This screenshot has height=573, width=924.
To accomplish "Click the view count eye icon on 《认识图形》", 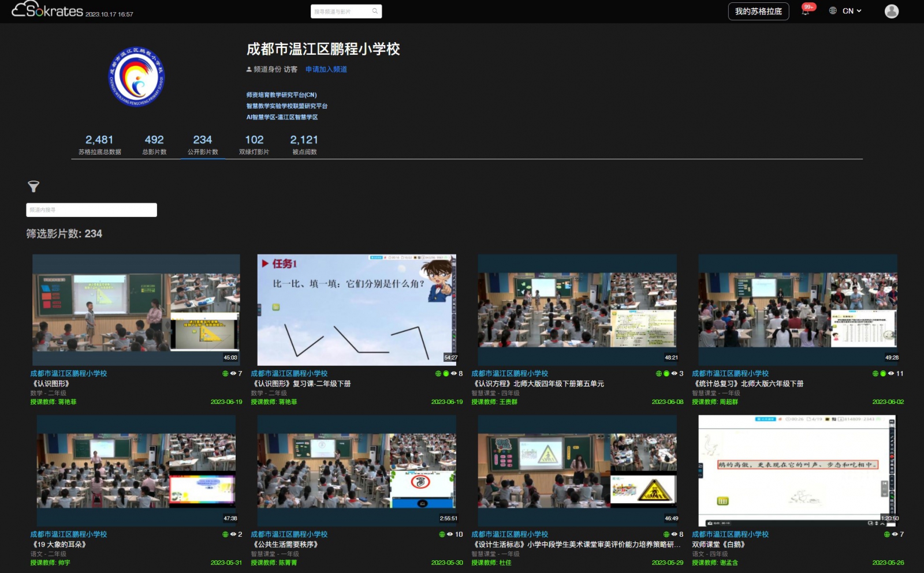I will (233, 373).
